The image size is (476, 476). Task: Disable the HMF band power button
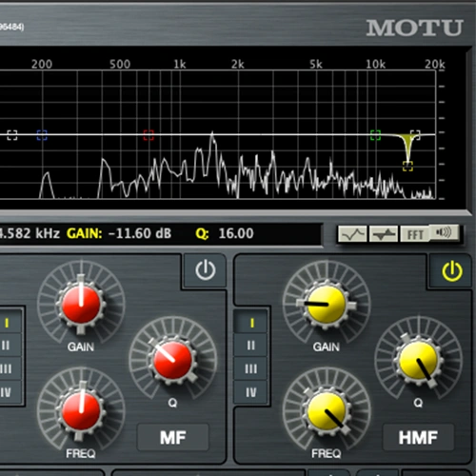452,271
